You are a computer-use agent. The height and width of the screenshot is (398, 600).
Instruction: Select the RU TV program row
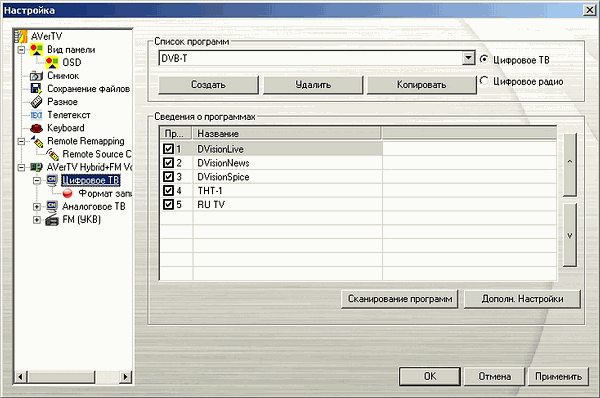pos(358,204)
